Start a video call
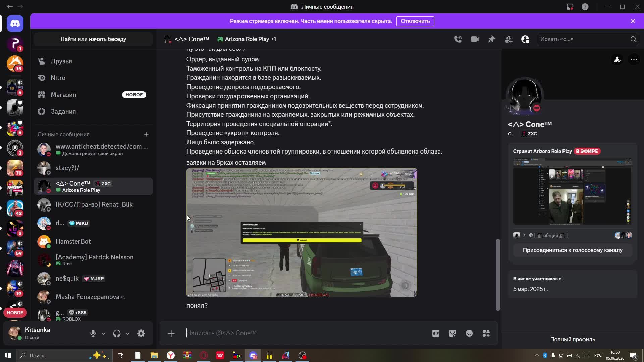This screenshot has width=644, height=362. click(475, 39)
